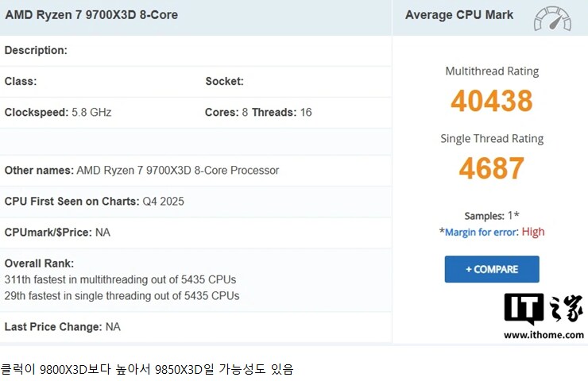588x381 pixels.
Task: Click the High margin of error value
Action: 533,232
